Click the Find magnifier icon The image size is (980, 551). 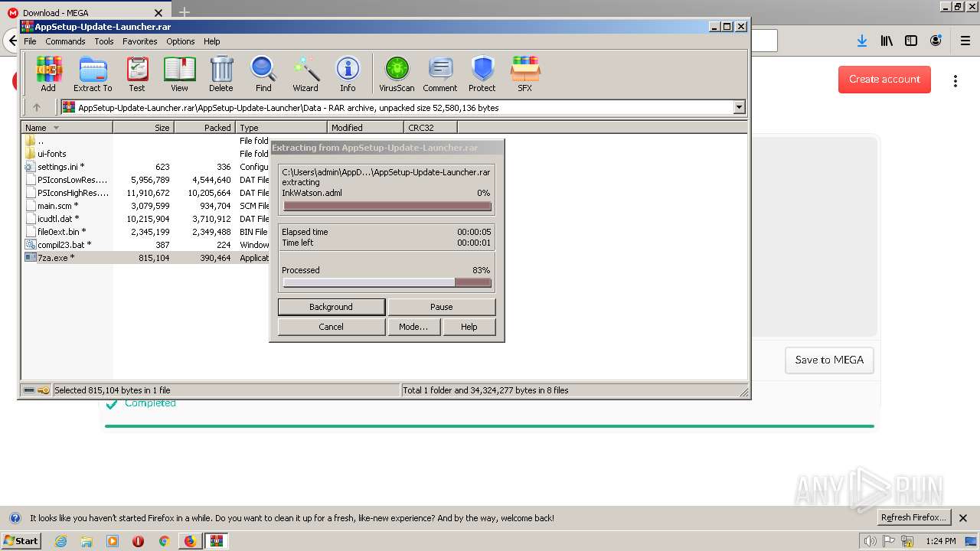click(x=263, y=74)
